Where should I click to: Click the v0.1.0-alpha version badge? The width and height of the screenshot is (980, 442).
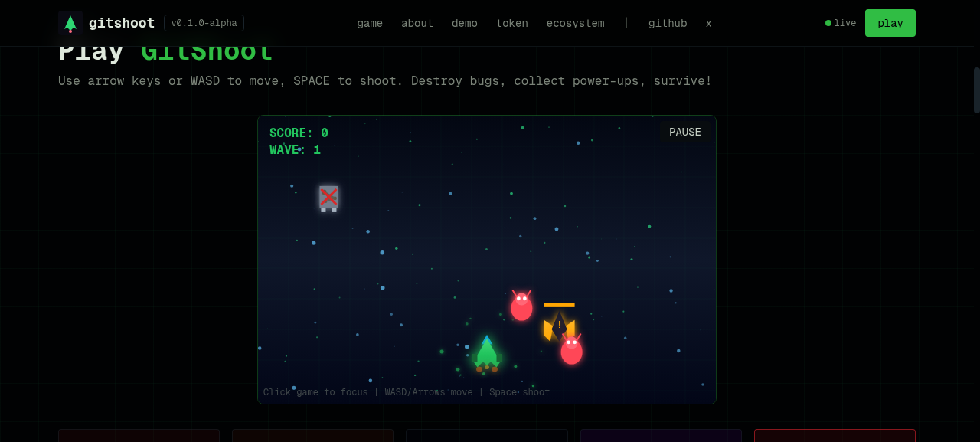204,23
